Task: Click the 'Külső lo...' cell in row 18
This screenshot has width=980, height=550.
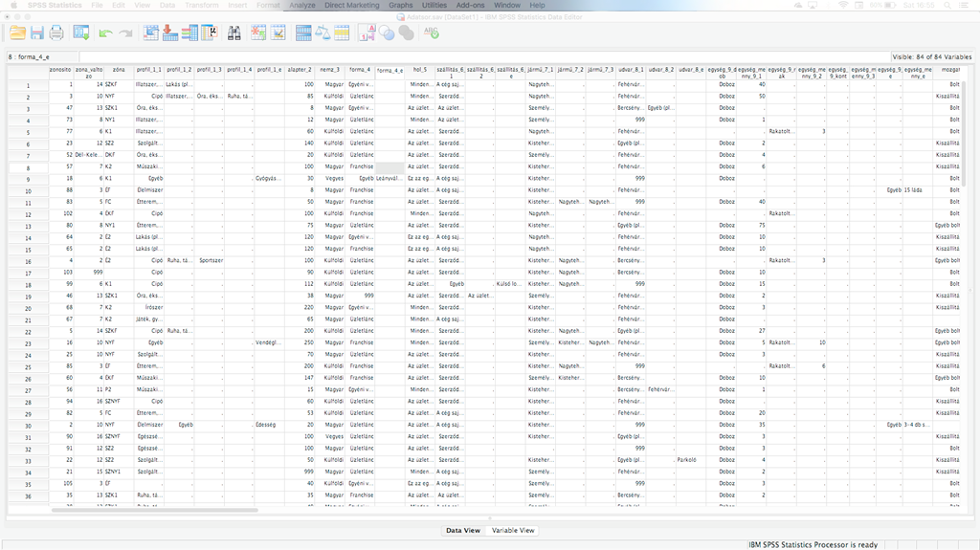Action: (x=511, y=284)
